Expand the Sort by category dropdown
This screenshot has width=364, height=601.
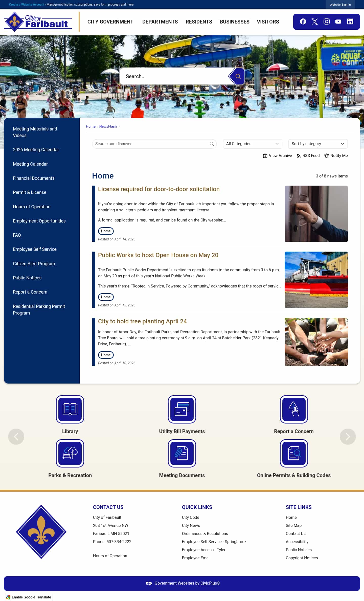[x=318, y=144]
